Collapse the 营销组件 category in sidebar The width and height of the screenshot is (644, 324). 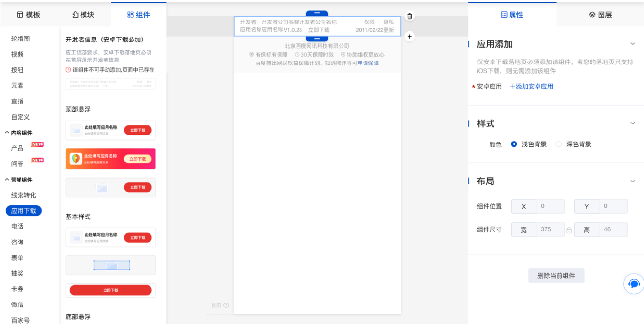point(7,180)
